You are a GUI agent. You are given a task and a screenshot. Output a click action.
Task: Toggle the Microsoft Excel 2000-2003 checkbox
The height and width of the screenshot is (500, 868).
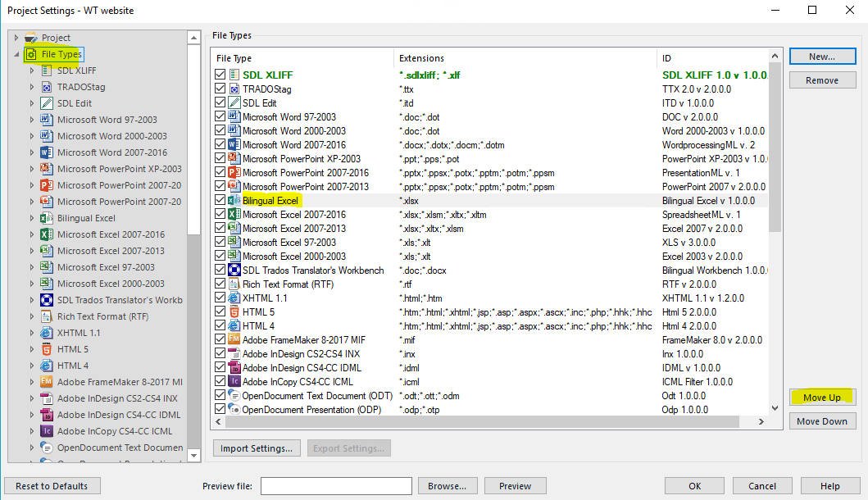click(220, 257)
